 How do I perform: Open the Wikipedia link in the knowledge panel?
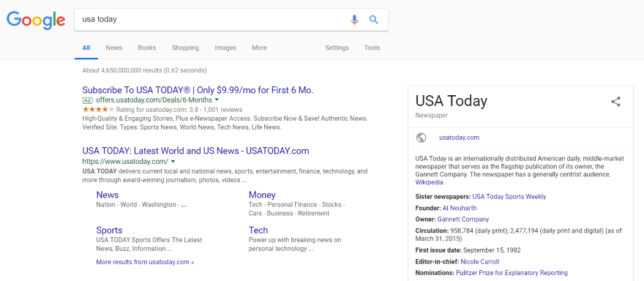(x=429, y=182)
